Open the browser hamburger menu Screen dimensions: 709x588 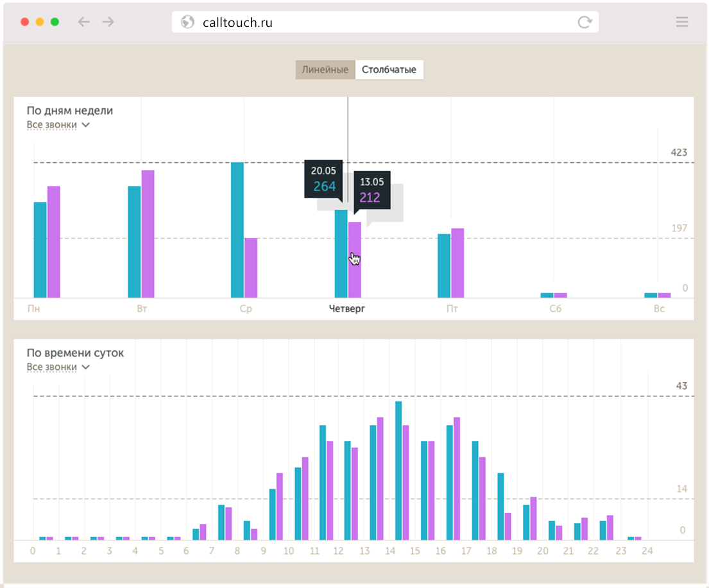click(682, 22)
